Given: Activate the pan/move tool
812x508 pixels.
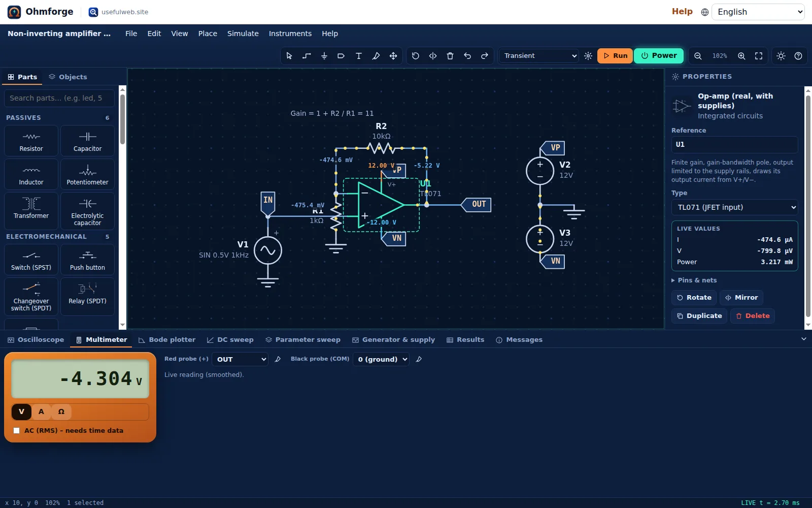Looking at the screenshot, I should pos(393,56).
